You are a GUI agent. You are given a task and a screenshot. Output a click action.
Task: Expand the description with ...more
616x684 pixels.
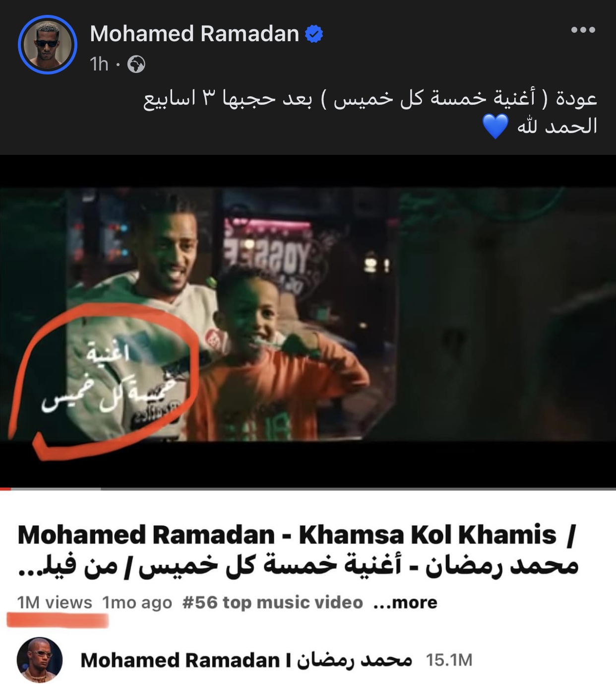pos(405,603)
